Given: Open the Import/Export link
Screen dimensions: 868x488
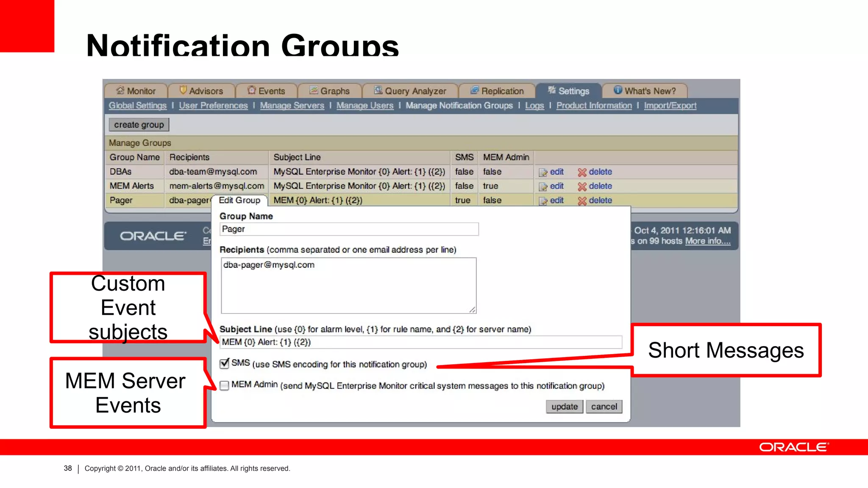Looking at the screenshot, I should click(670, 105).
